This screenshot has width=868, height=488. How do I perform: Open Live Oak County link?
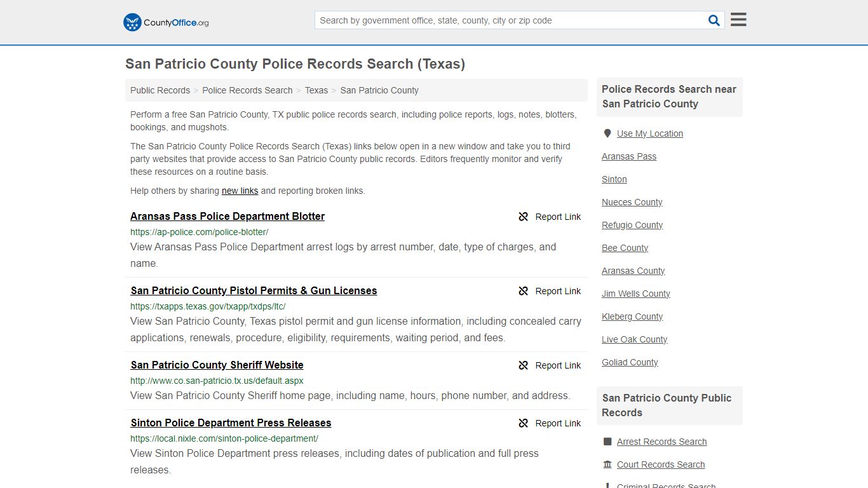pos(635,339)
